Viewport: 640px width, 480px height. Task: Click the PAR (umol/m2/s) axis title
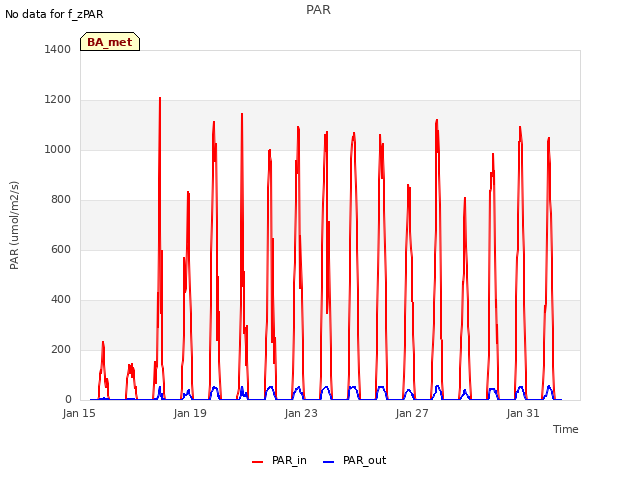14,225
